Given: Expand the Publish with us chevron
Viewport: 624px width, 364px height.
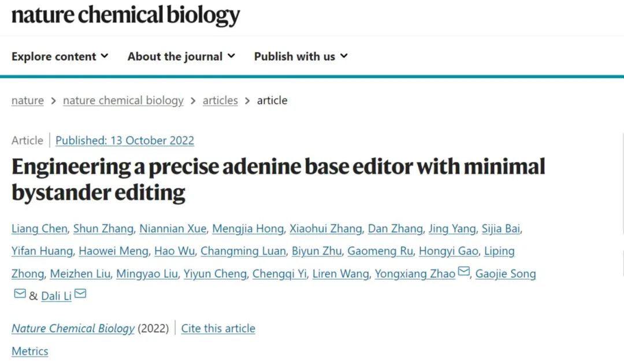Looking at the screenshot, I should click(x=344, y=56).
